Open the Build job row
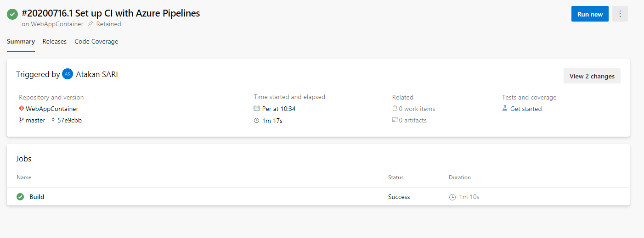The width and height of the screenshot is (644, 238). 318,197
